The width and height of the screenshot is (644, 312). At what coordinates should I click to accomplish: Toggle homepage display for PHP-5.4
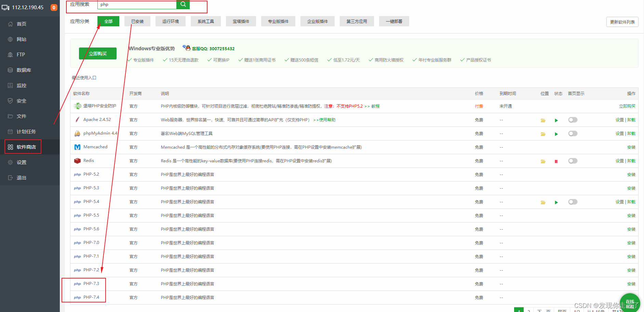(573, 202)
